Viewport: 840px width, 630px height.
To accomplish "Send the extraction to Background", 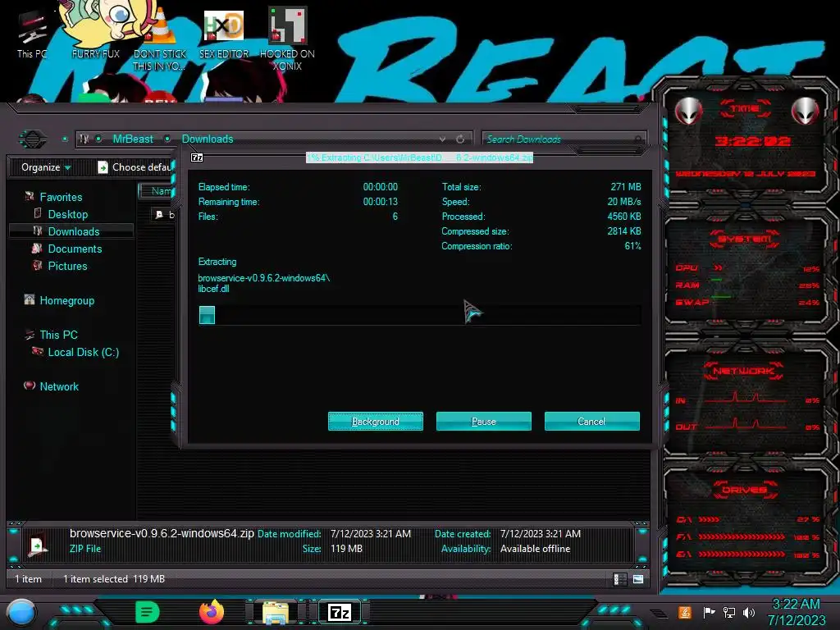I will 376,421.
